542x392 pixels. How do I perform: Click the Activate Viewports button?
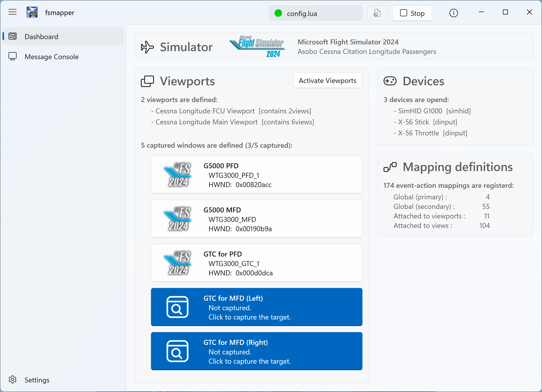[x=327, y=81]
